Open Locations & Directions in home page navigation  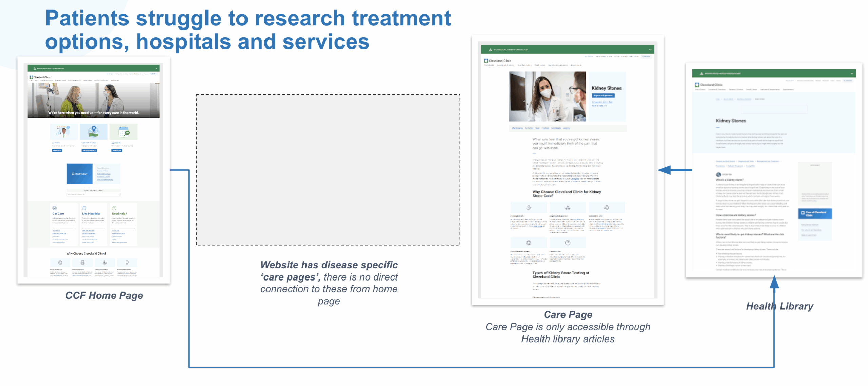46,81
